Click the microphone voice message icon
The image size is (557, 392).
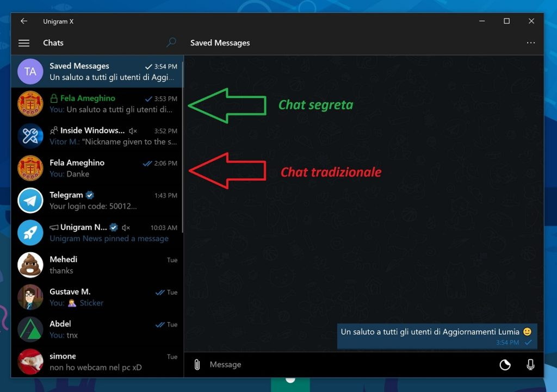point(530,365)
